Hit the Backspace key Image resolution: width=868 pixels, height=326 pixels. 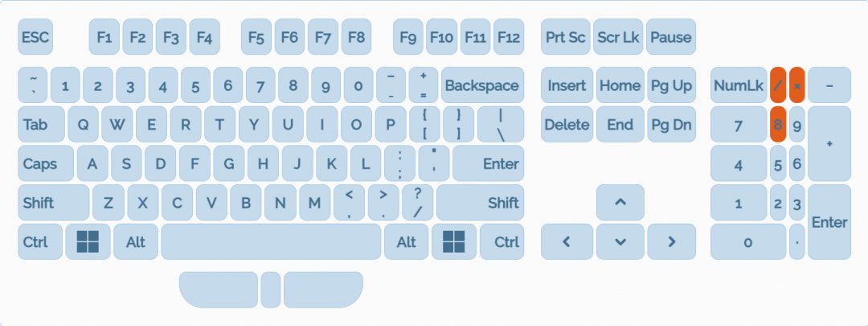481,85
